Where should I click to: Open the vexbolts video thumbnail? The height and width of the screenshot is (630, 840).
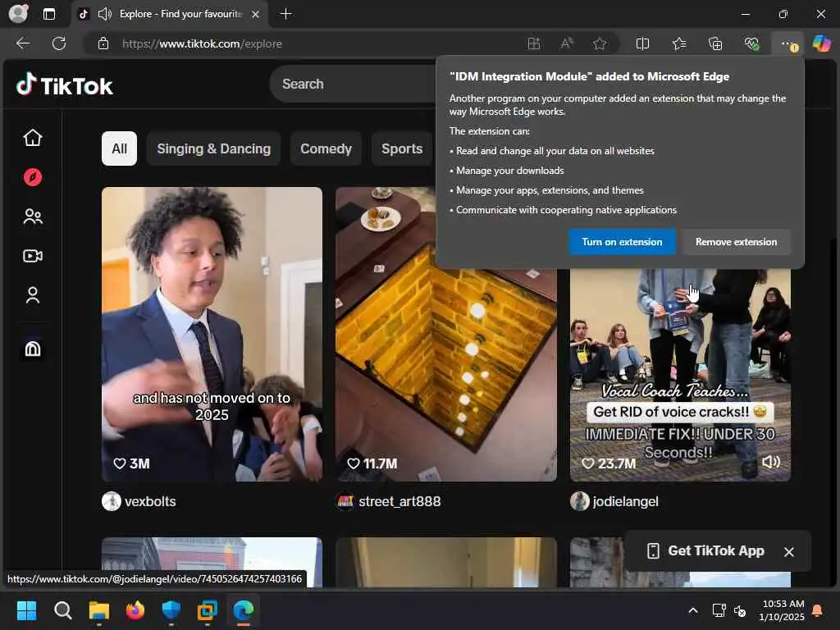click(212, 334)
